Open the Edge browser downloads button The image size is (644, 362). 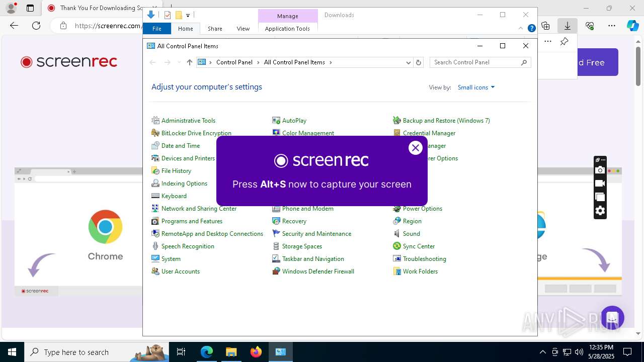[568, 26]
